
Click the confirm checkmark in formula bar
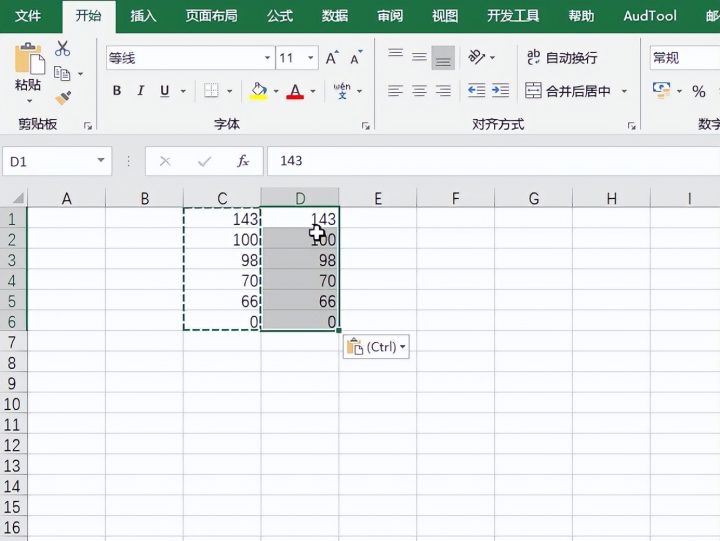(204, 161)
